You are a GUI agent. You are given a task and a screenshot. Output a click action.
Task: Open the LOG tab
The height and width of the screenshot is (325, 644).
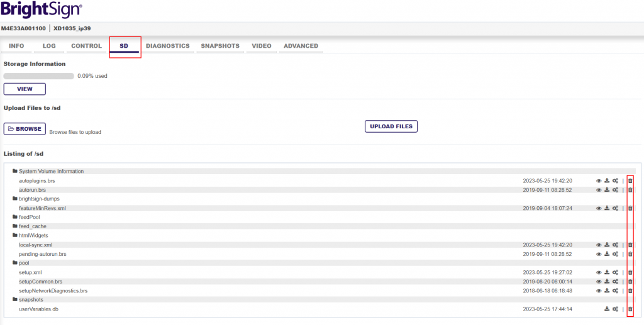(49, 46)
